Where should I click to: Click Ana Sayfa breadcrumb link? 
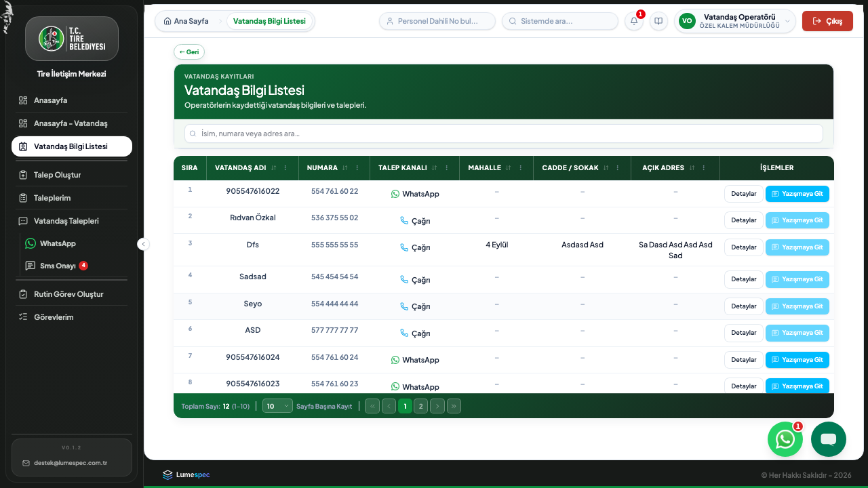click(x=186, y=21)
